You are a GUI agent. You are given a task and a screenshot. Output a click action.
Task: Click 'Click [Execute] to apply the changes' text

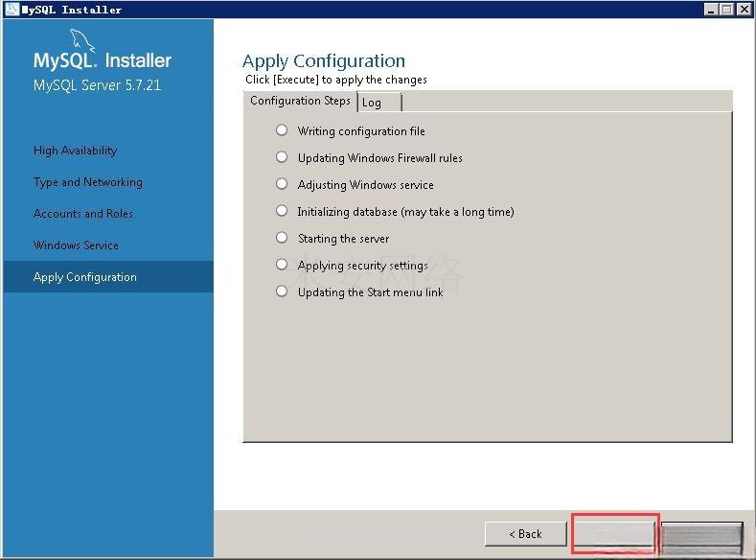(336, 80)
